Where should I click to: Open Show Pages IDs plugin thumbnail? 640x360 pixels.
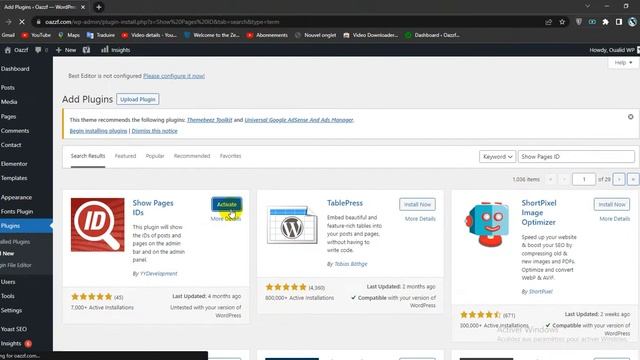(x=98, y=224)
